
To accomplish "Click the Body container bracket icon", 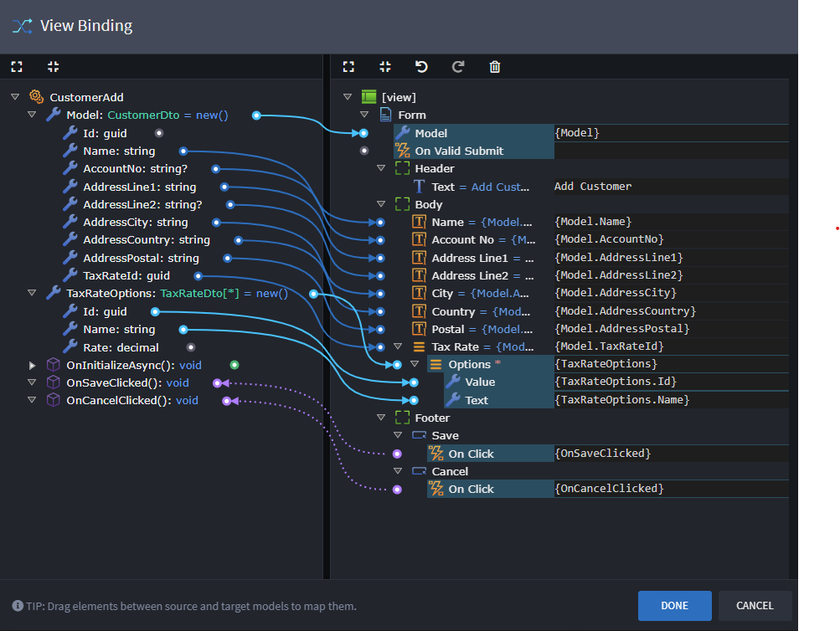I will 402,204.
